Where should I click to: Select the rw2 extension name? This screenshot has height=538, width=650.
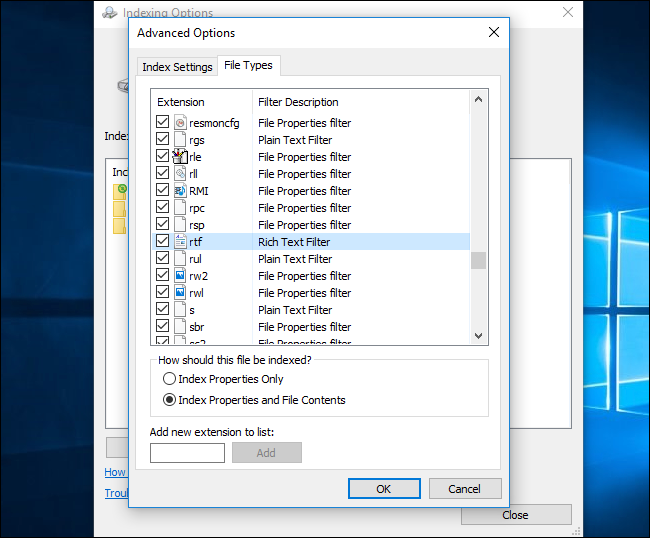[199, 276]
